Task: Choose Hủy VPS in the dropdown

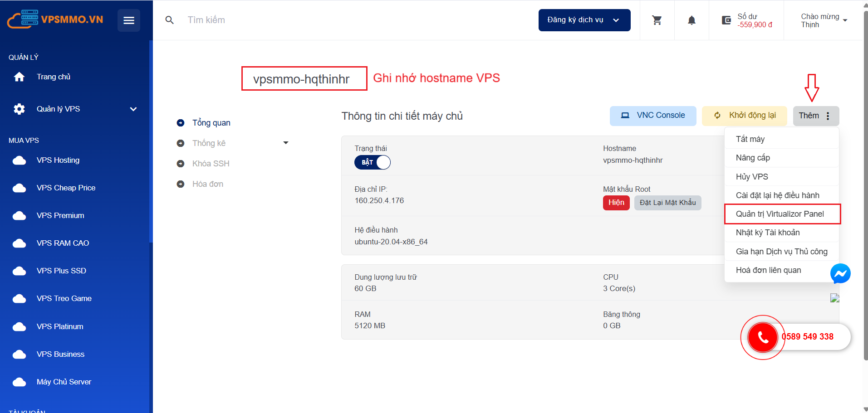Action: 781,177
